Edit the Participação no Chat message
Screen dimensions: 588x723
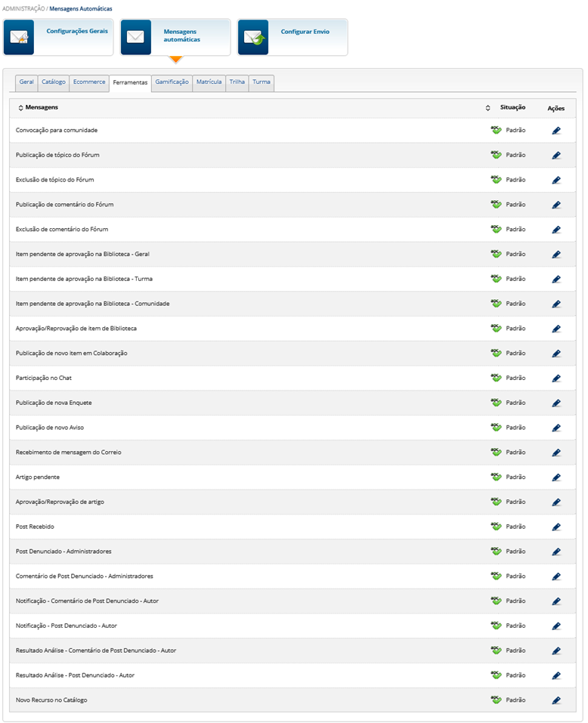click(x=556, y=378)
